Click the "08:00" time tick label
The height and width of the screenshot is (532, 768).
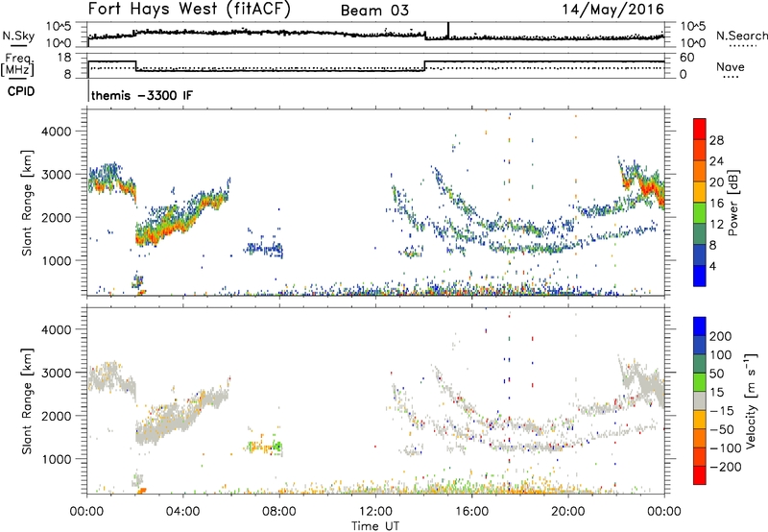click(279, 512)
